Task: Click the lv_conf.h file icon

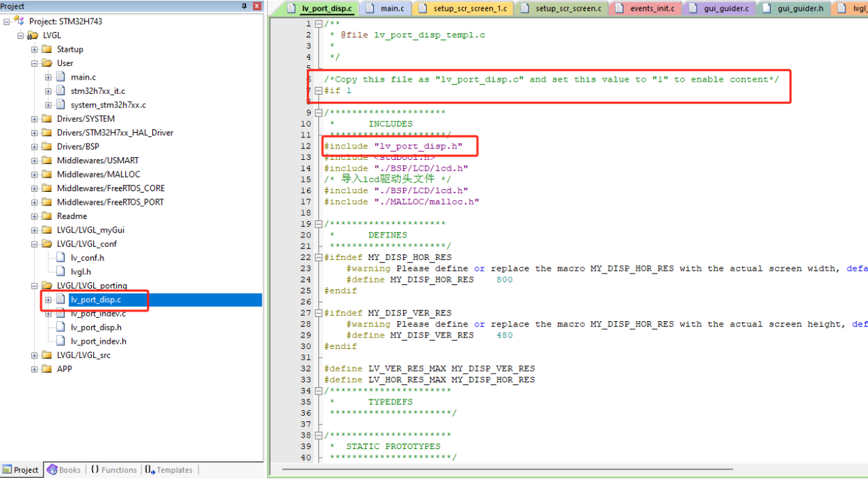Action: coord(60,258)
